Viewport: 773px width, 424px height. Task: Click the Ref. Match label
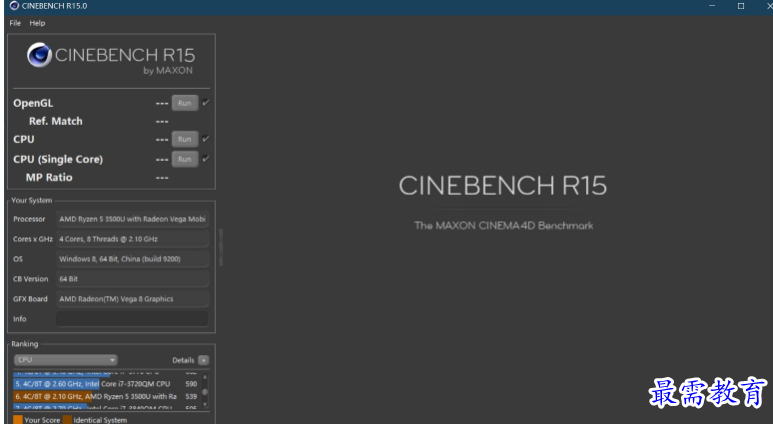[x=56, y=121]
